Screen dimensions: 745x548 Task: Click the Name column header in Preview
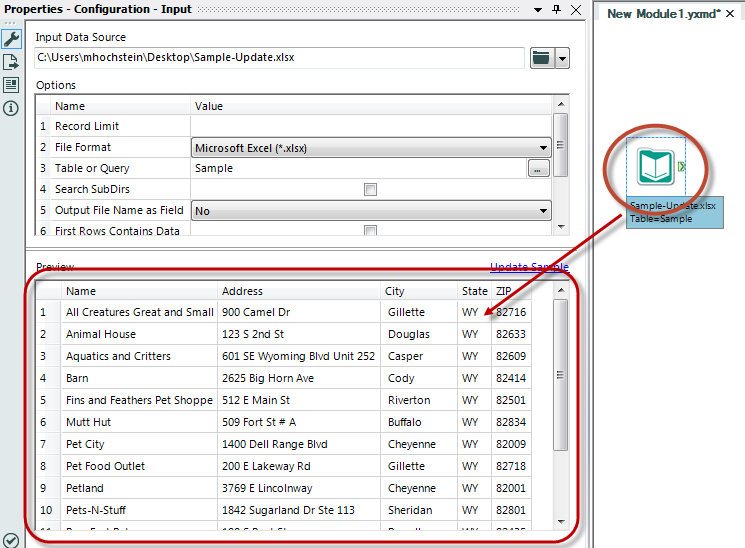[139, 291]
